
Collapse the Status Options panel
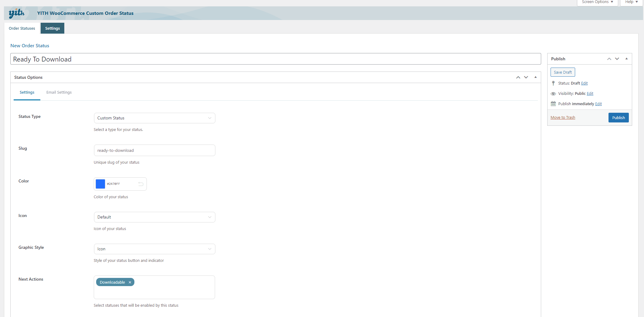[535, 77]
